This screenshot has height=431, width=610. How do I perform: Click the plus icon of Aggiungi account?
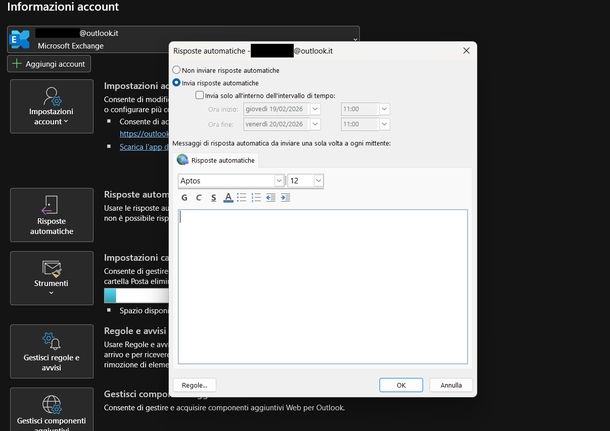17,63
